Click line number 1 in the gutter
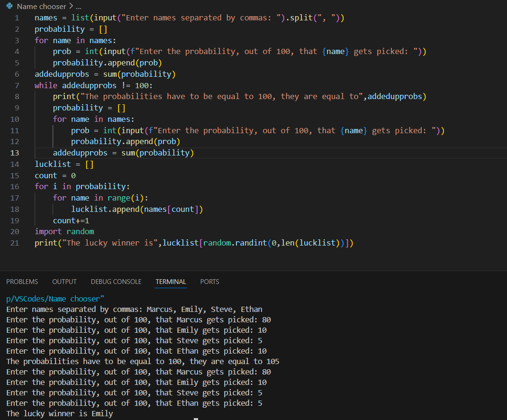Image resolution: width=507 pixels, height=420 pixels. (x=17, y=18)
